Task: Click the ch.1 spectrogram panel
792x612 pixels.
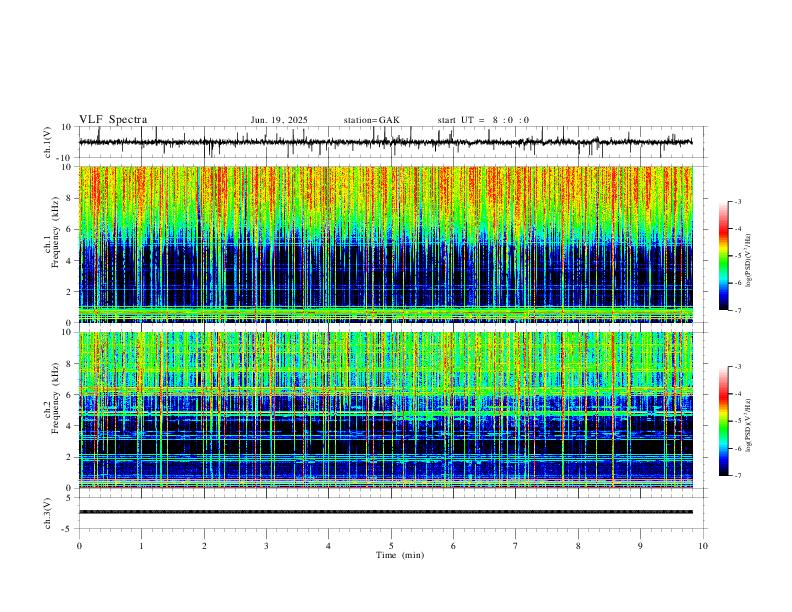Action: pos(385,244)
